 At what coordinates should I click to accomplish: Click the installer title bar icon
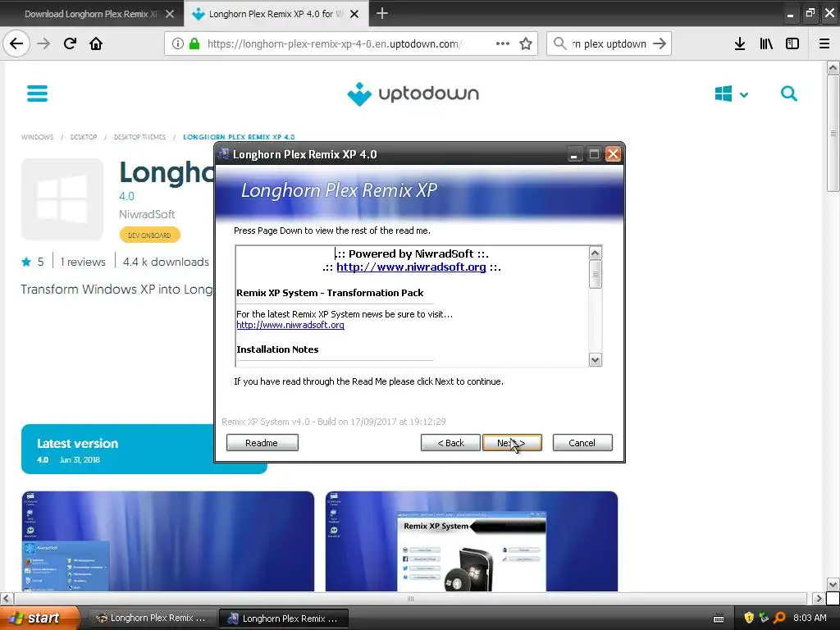click(224, 154)
